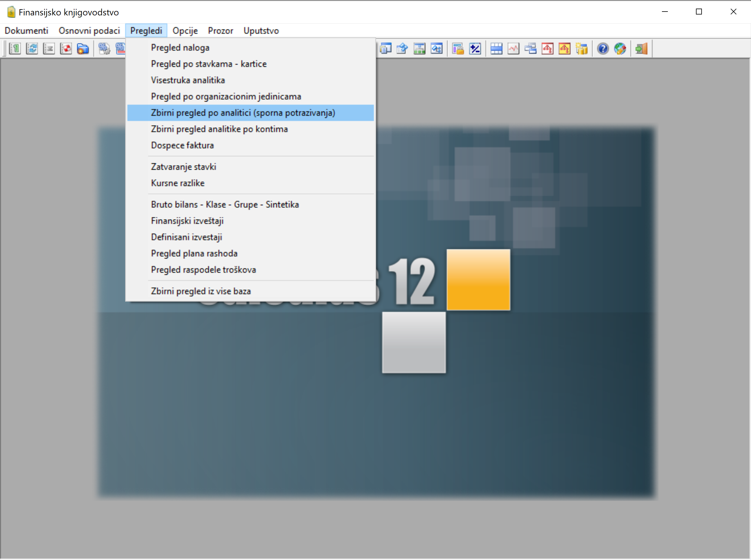
Task: Click the globe with pencil toolbar icon
Action: [620, 49]
